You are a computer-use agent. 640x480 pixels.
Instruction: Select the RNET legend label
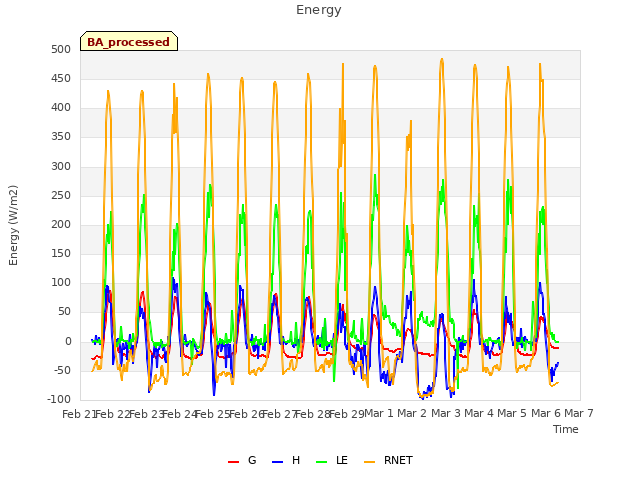[x=398, y=460]
